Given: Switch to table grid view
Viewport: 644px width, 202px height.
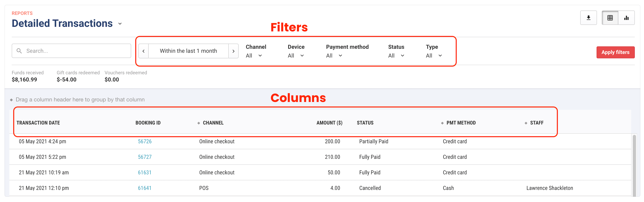Looking at the screenshot, I should 610,18.
